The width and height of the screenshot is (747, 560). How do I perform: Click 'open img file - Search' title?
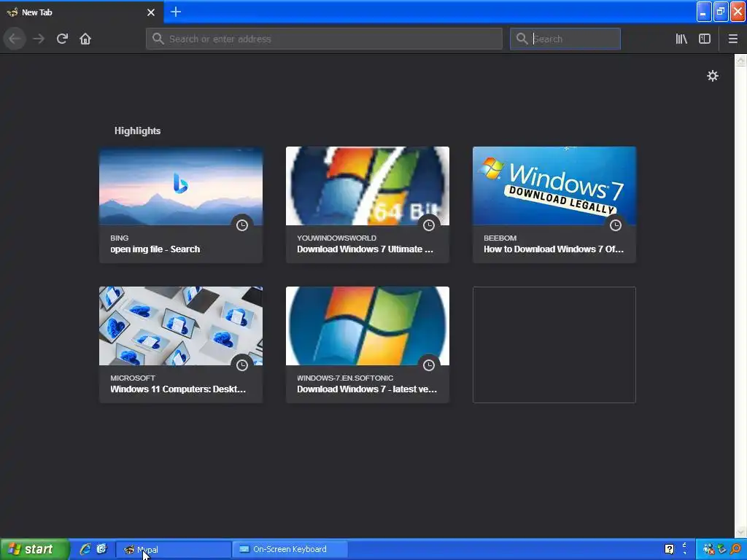click(155, 249)
